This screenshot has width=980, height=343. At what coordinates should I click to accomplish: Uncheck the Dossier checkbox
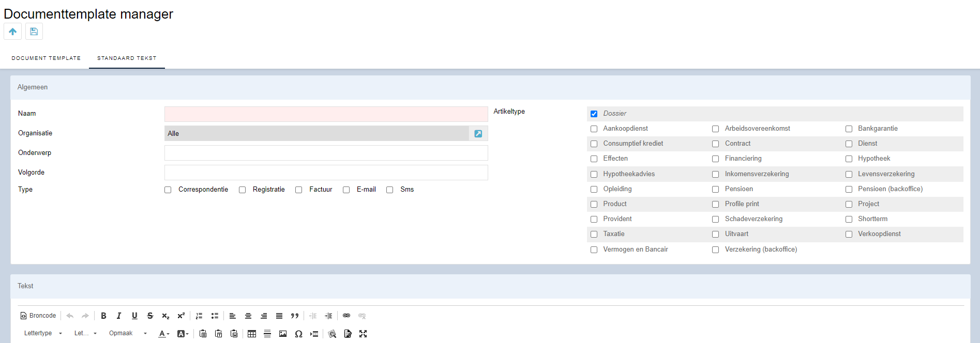point(594,114)
